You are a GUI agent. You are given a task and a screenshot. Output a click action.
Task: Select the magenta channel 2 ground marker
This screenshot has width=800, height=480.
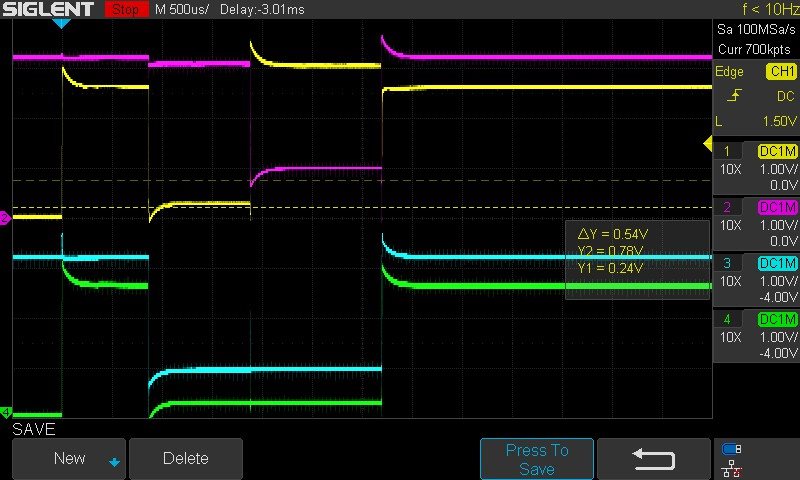[x=5, y=217]
